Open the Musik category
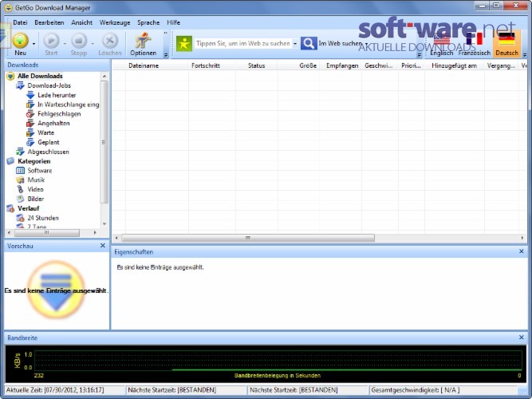 (x=36, y=180)
